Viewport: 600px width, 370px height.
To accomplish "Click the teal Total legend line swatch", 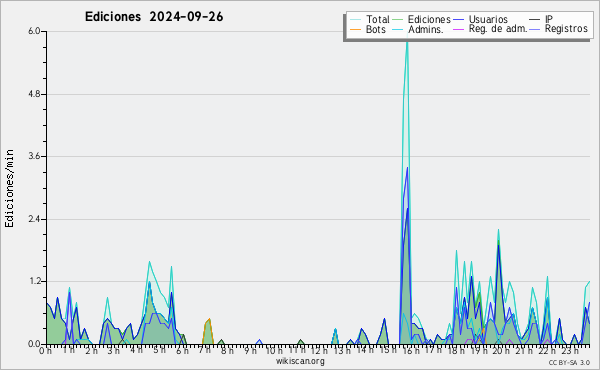I will point(355,20).
